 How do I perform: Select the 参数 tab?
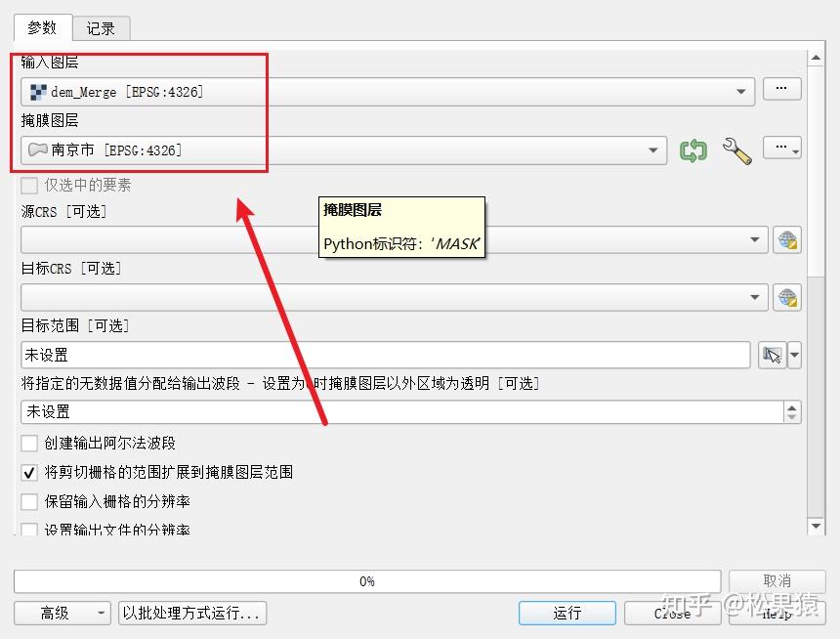point(42,27)
